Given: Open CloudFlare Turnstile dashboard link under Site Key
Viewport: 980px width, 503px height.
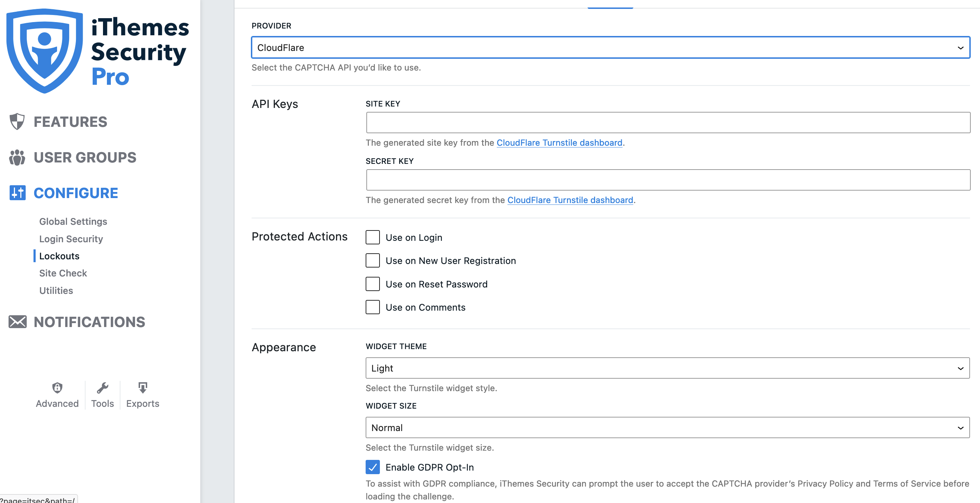Looking at the screenshot, I should [559, 142].
